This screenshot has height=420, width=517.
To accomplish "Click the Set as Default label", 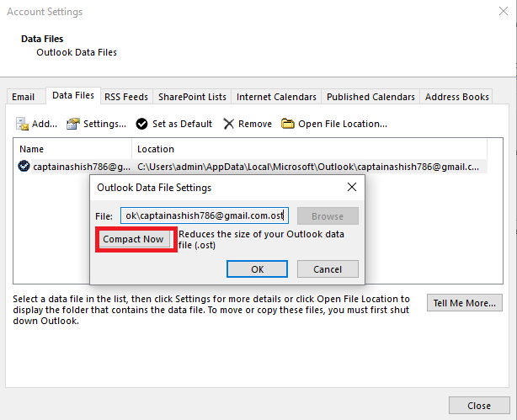I will tap(182, 124).
